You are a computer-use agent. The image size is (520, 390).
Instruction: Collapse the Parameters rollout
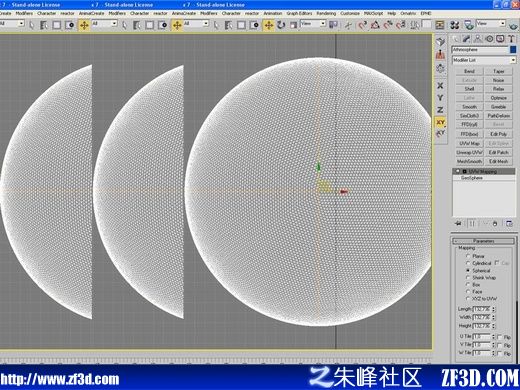pyautogui.click(x=483, y=241)
